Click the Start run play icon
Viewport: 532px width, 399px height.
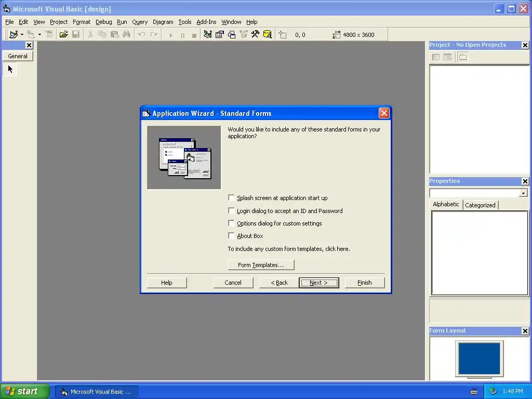coord(170,35)
